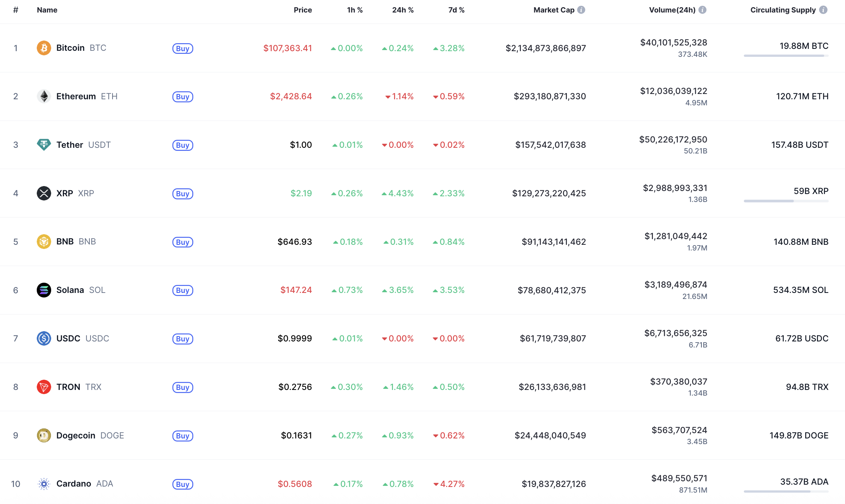Open the Volume(24h) info tooltip icon

click(703, 10)
